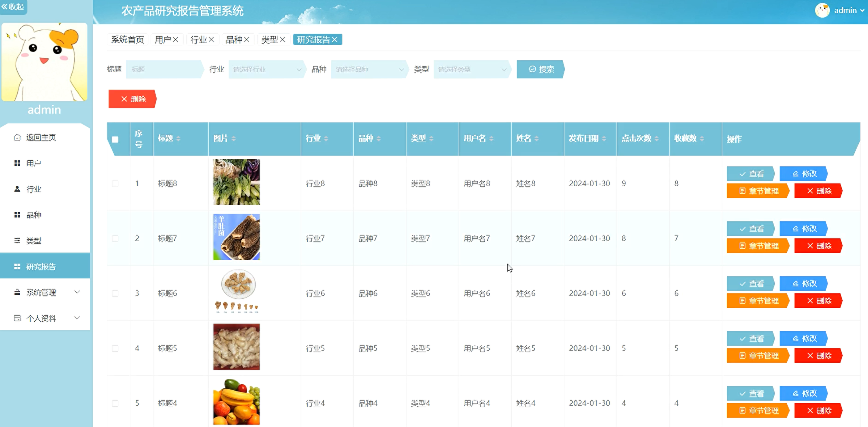Switch to the 类型 tab

coord(270,40)
